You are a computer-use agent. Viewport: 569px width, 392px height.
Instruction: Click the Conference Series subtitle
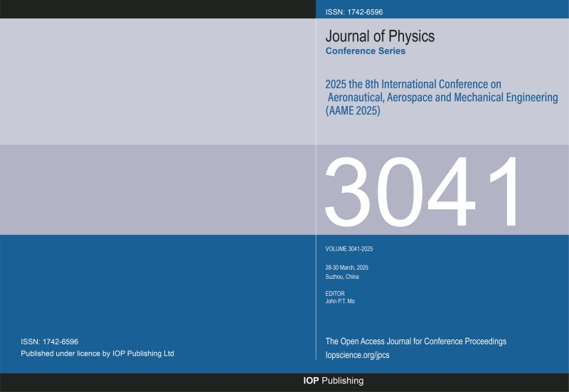point(366,51)
